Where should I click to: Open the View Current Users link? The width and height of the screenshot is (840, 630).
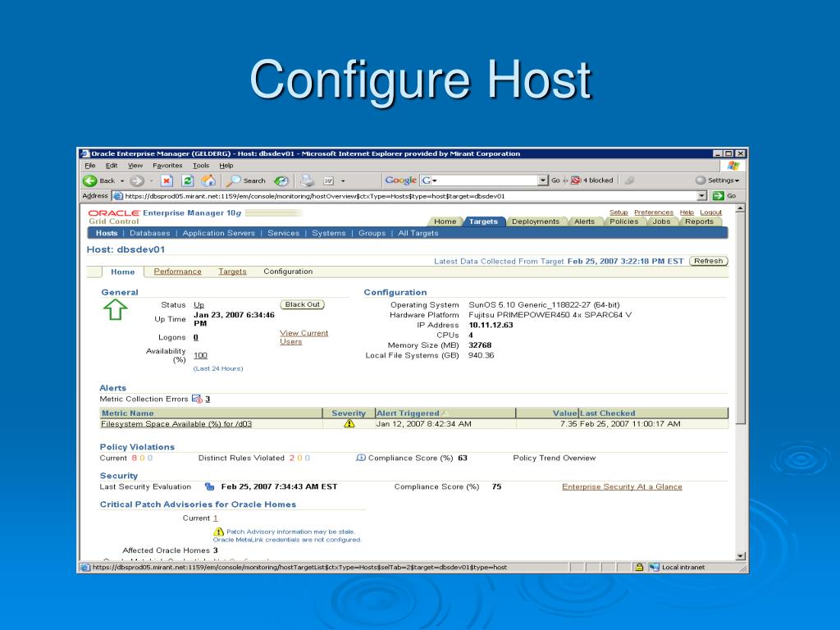(x=304, y=337)
